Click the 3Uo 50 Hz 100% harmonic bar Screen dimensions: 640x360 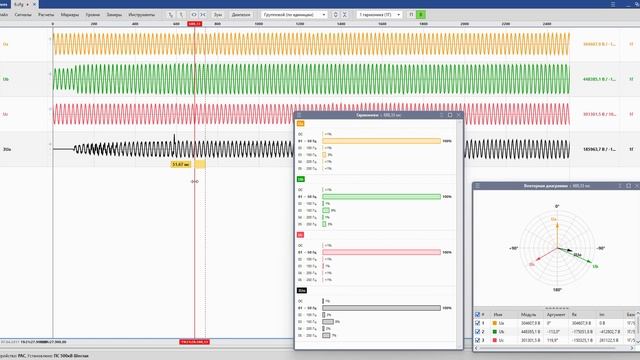pyautogui.click(x=382, y=308)
